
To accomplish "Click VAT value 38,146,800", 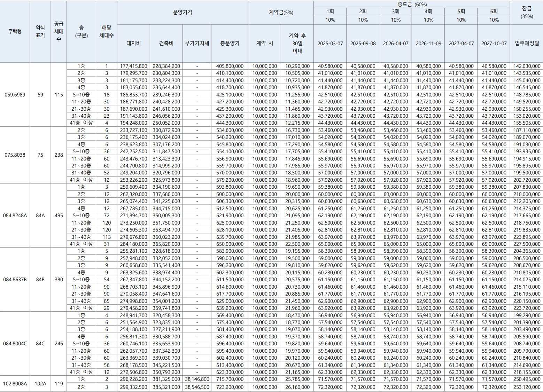I will (x=197, y=379).
